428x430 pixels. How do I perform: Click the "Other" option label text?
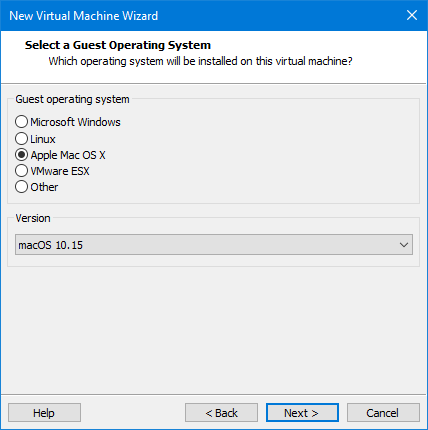(44, 187)
